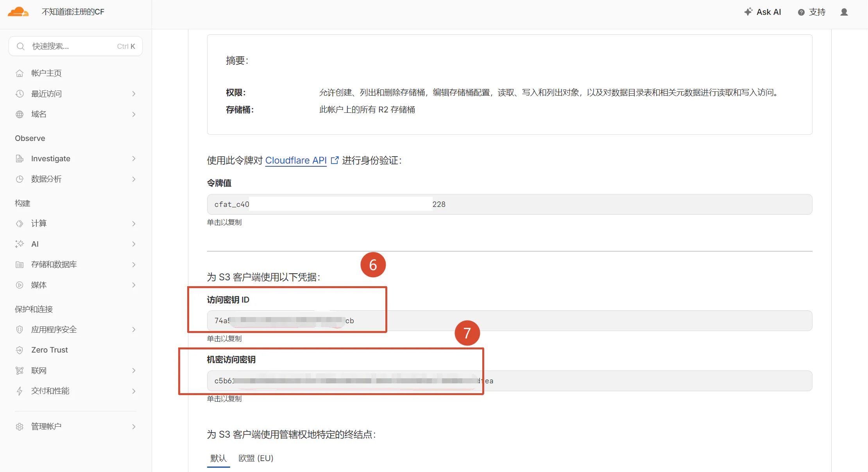The width and height of the screenshot is (868, 472).
Task: Open the user profile icon
Action: click(844, 12)
